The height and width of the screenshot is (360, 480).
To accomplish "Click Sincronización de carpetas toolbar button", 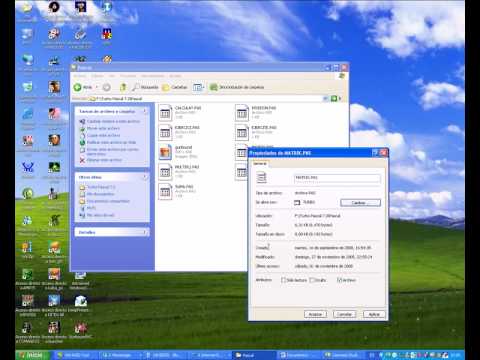I will click(237, 87).
